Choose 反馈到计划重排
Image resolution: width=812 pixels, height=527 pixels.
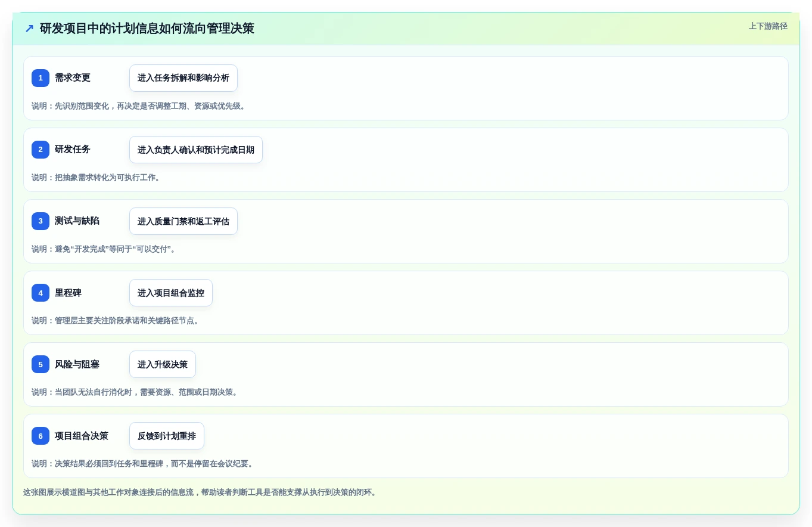167,436
